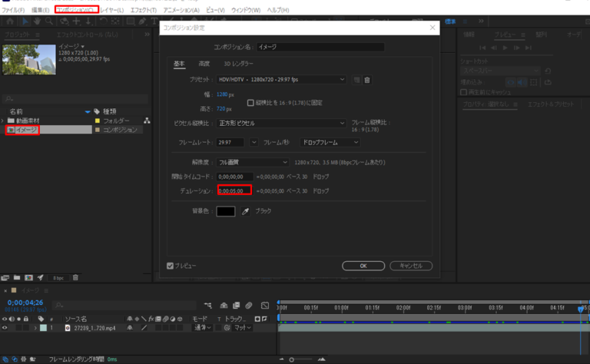
Task: Hide the 27239_1_720.mp4 layer with eye toggle
Action: tap(5, 328)
